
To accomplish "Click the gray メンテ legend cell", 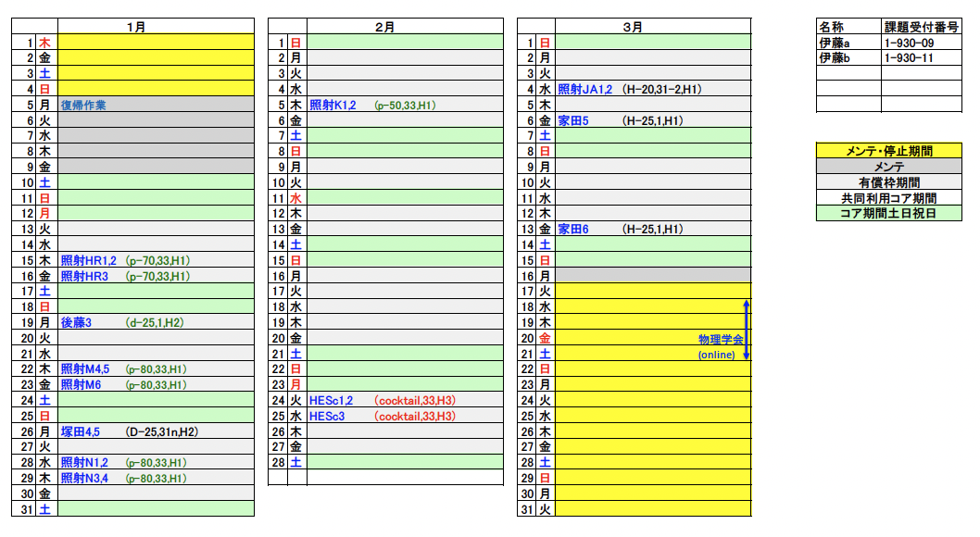I will tap(888, 167).
